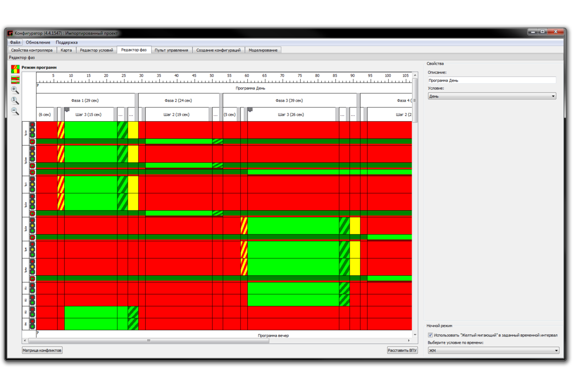The width and height of the screenshot is (573, 392).
Task: Go to the Пульт управления tab
Action: pyautogui.click(x=172, y=50)
